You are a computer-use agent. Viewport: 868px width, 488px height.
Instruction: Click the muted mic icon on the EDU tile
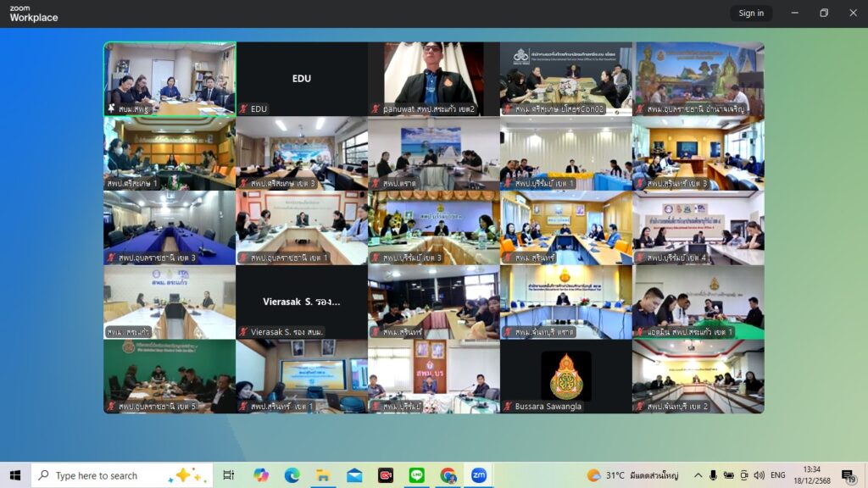(243, 109)
